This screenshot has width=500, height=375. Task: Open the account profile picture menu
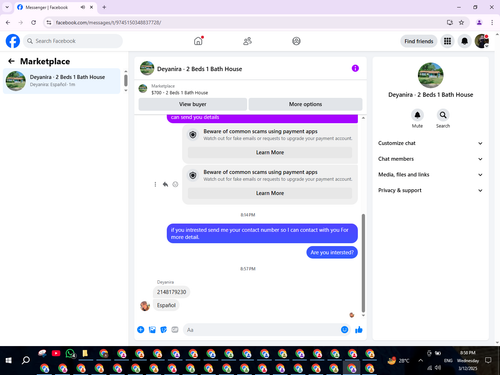pos(482,41)
